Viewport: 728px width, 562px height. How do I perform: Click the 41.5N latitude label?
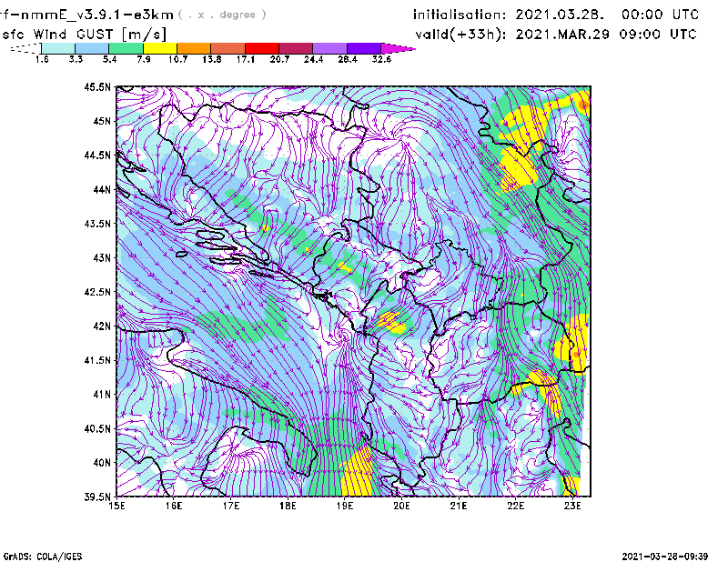(97, 360)
